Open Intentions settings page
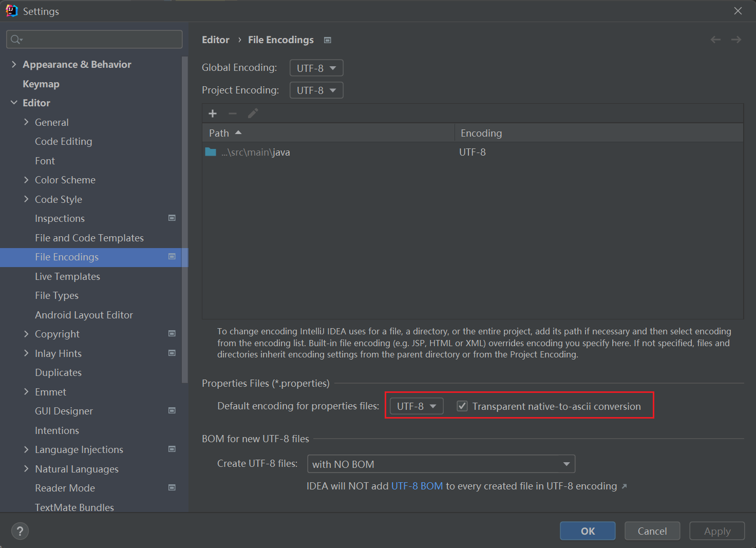The image size is (756, 548). coord(57,430)
